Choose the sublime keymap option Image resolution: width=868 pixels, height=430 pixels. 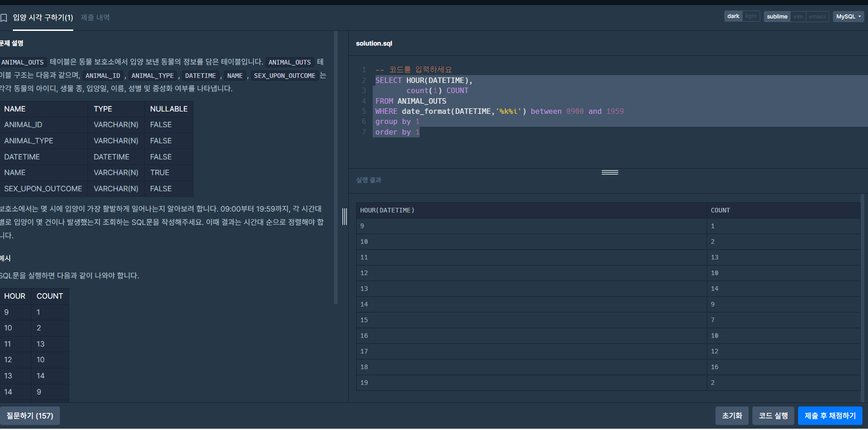(x=777, y=17)
